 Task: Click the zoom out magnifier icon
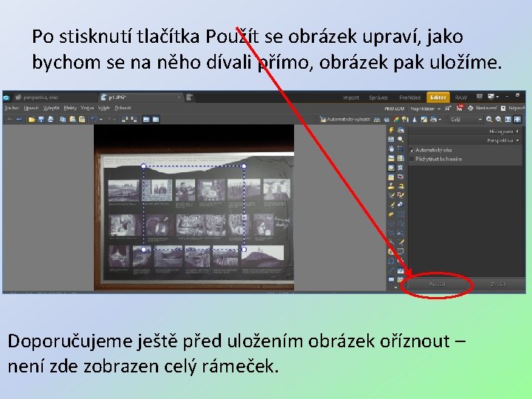(x=499, y=120)
